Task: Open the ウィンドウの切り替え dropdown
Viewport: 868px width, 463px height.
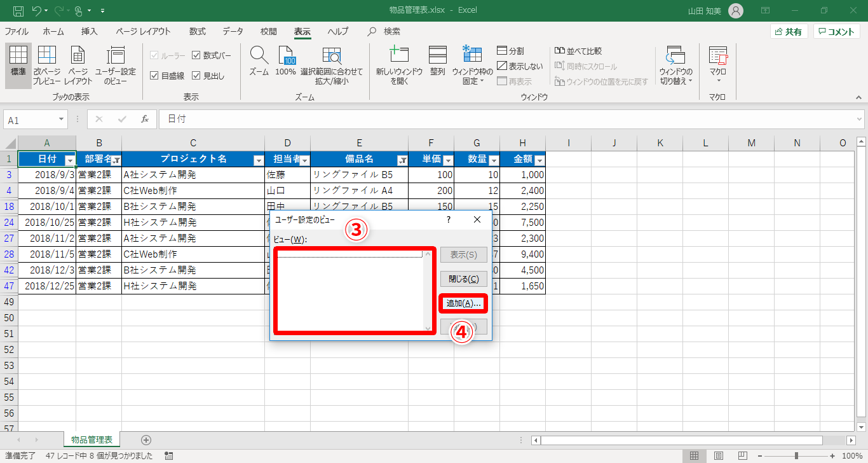Action: pos(675,66)
